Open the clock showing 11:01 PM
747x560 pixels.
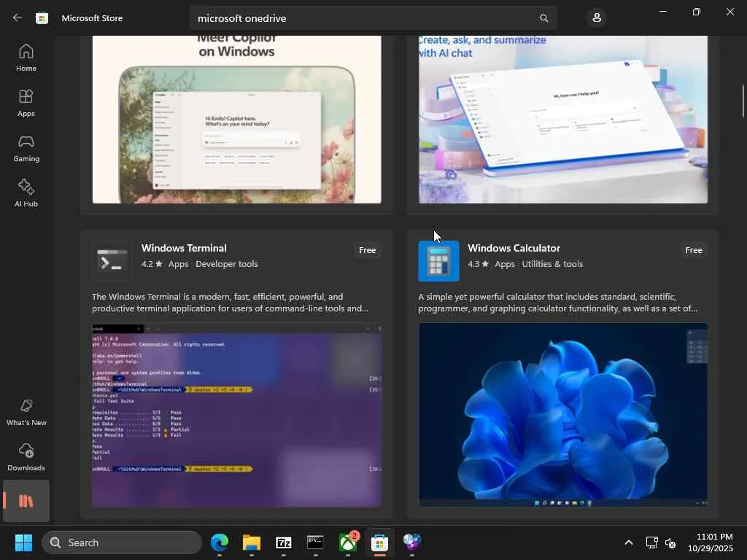(711, 542)
